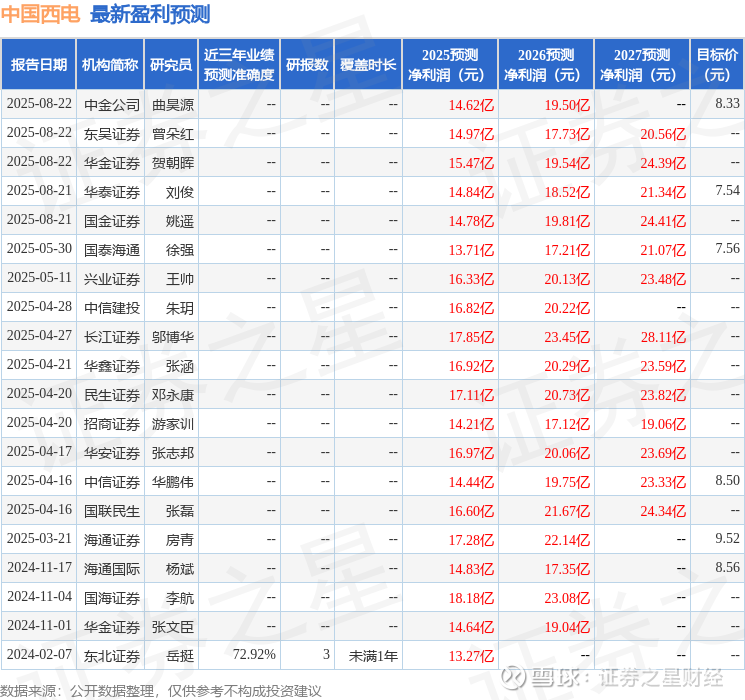745x700 pixels.
Task: Click report date 2024-11-01
Action: click(39, 625)
